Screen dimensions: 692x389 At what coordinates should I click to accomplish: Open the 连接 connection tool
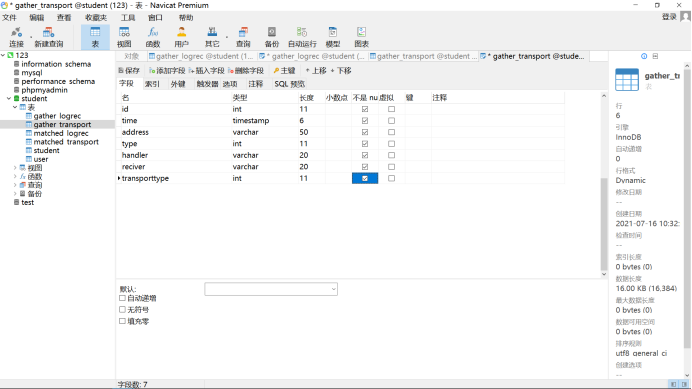pyautogui.click(x=16, y=37)
